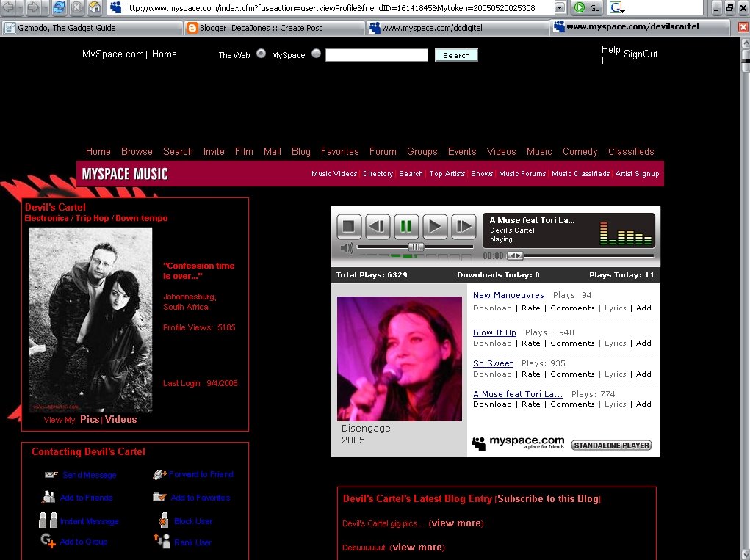
Task: Select the MySpace search radio button
Action: pos(316,54)
